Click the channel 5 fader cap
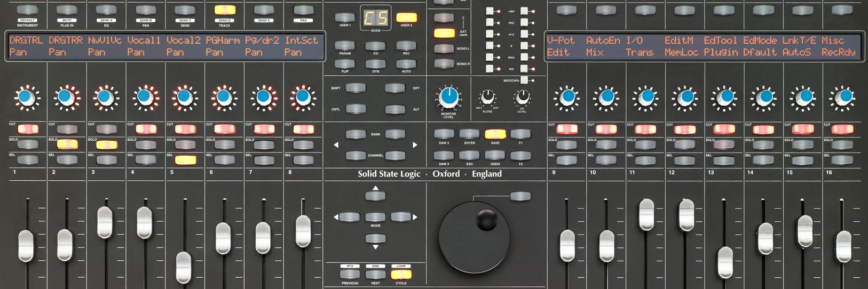 tap(184, 269)
